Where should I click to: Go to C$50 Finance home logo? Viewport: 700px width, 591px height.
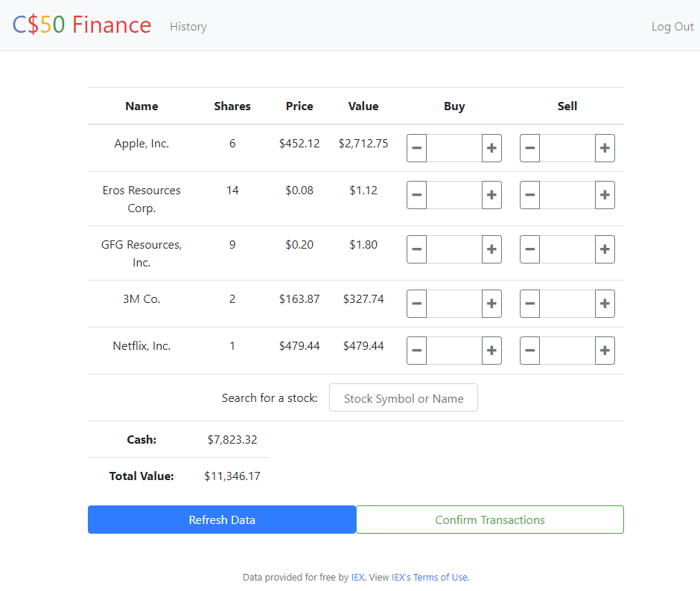click(82, 25)
